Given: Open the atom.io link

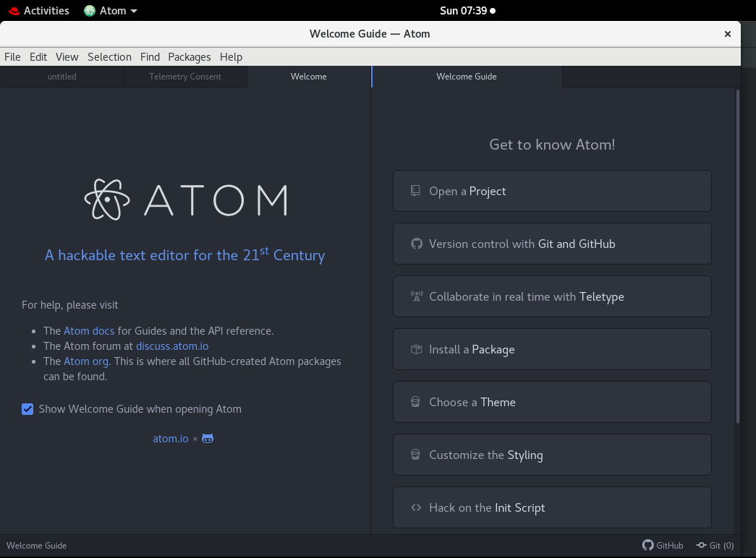Looking at the screenshot, I should [171, 439].
